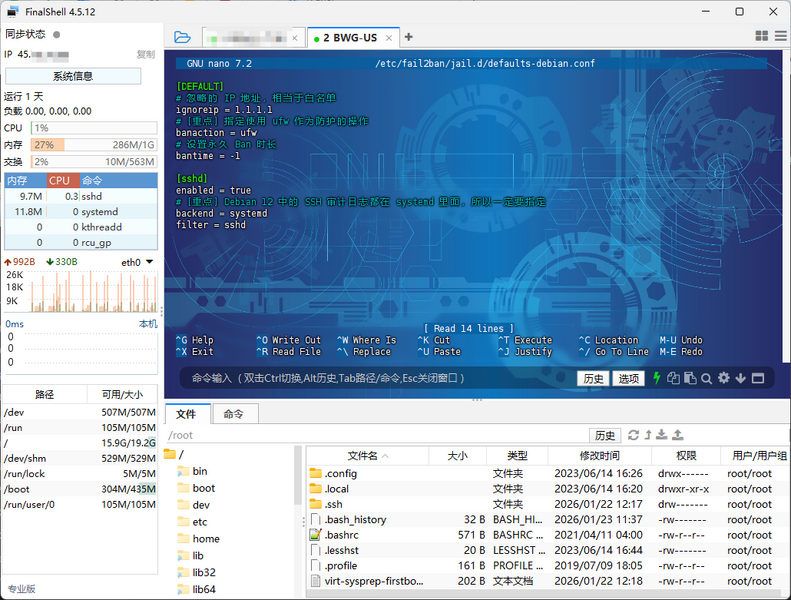The width and height of the screenshot is (791, 600).
Task: Open terminal search with magnifier icon
Action: (706, 378)
